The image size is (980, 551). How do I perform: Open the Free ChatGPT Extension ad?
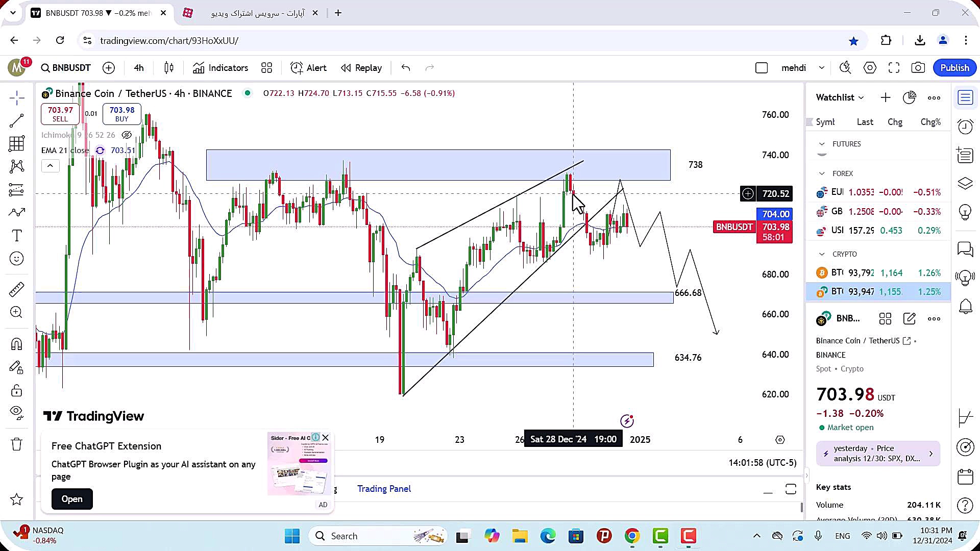[x=72, y=499]
